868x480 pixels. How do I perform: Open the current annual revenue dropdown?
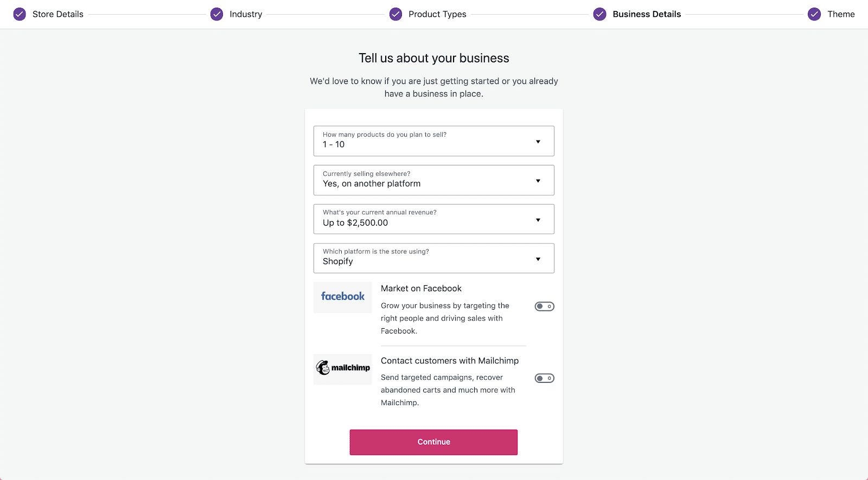click(x=433, y=219)
